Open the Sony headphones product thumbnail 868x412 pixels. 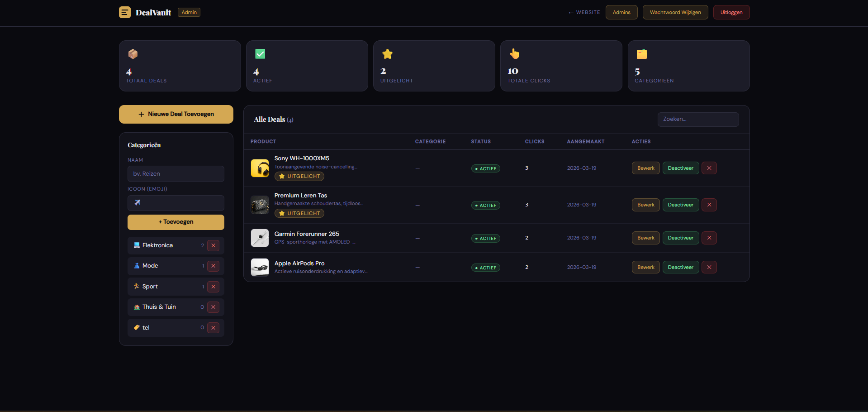[x=260, y=168]
